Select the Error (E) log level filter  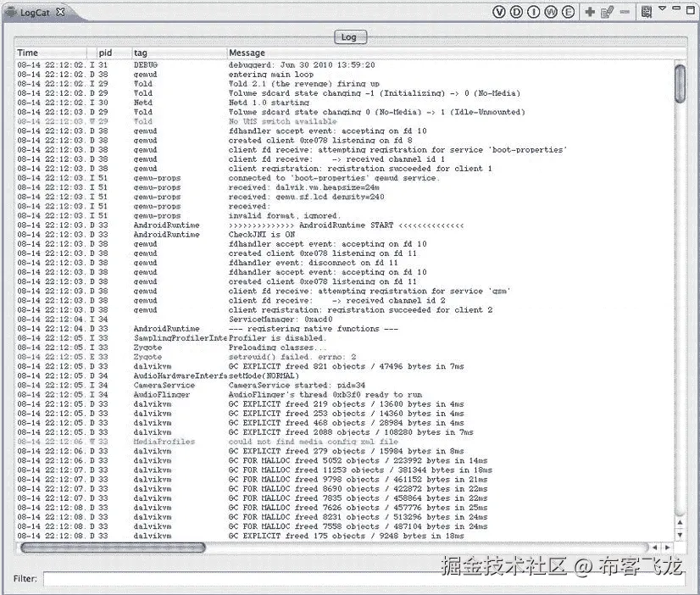point(568,12)
